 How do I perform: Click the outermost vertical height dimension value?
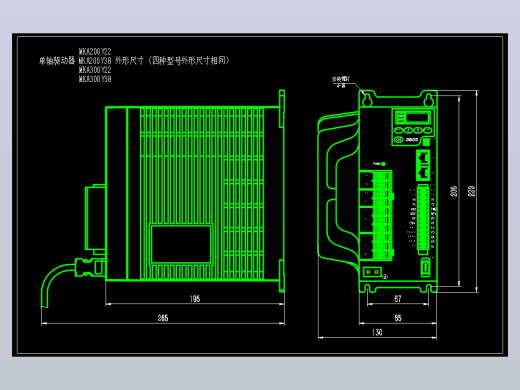(x=472, y=191)
